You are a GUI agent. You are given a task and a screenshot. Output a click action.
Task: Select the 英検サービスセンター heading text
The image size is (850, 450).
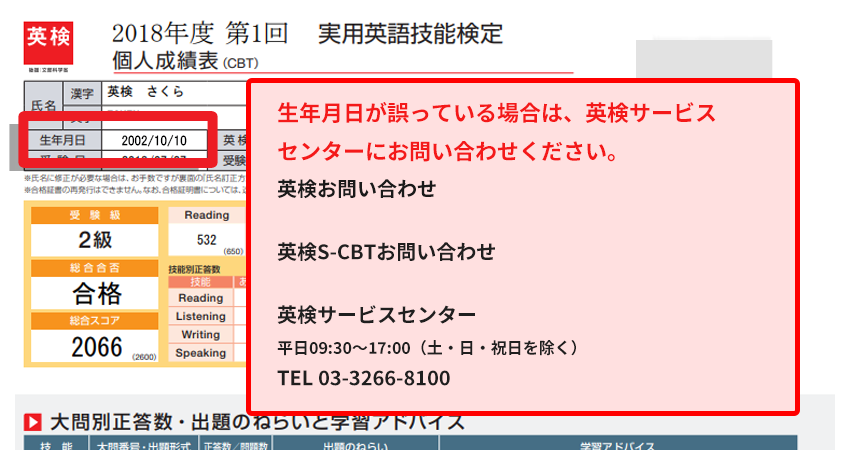[x=377, y=315]
